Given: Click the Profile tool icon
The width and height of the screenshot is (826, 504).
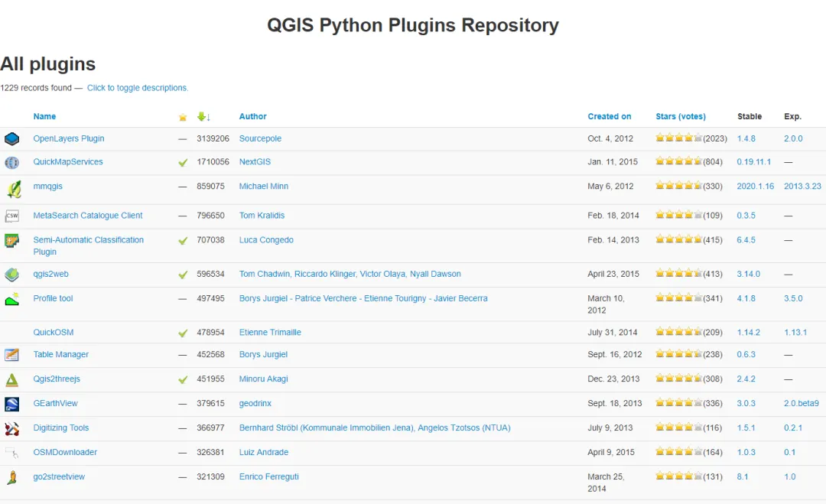Looking at the screenshot, I should pos(11,299).
